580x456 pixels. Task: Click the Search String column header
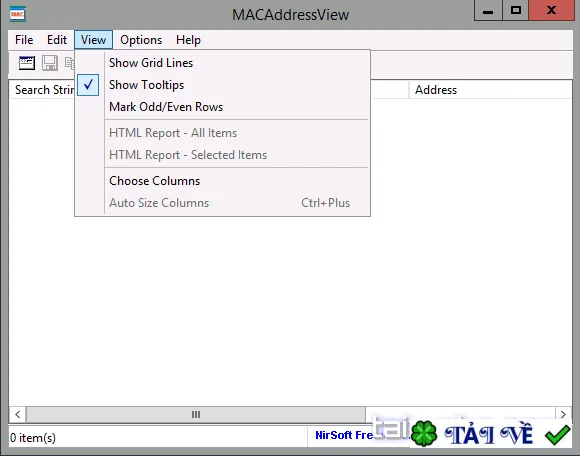tap(42, 90)
